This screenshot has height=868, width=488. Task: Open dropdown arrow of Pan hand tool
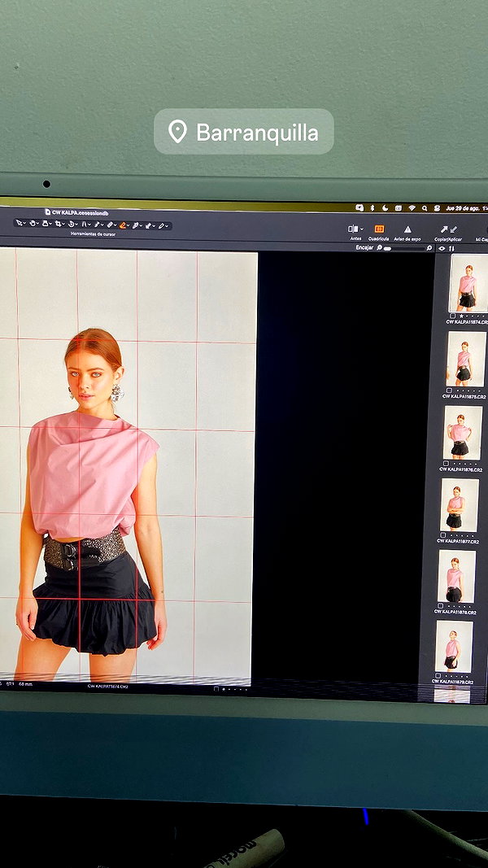(37, 223)
